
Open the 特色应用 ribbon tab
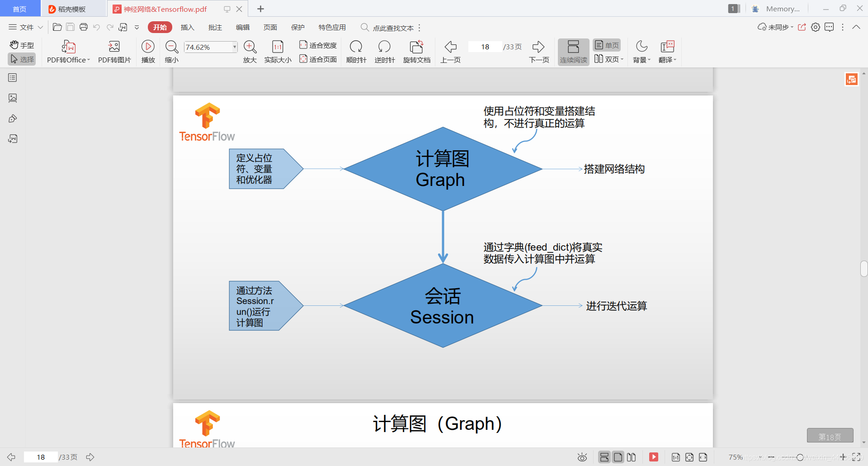[x=332, y=27]
